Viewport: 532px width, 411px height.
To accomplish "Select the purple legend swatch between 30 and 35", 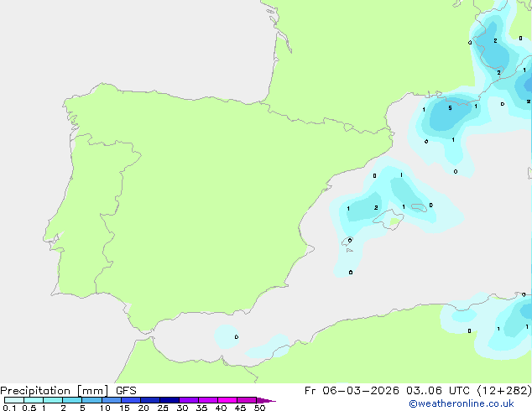I will 189,400.
